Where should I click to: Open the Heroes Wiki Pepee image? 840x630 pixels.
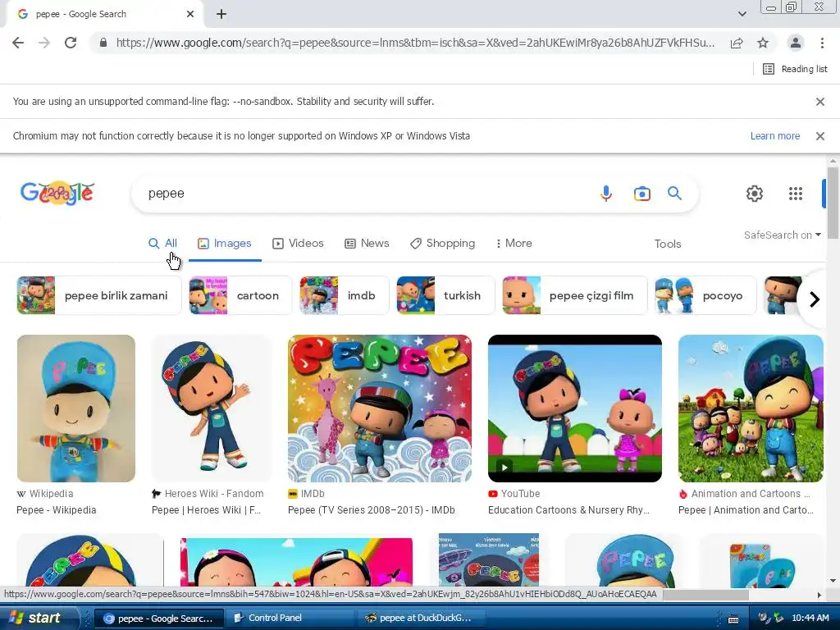(x=212, y=409)
